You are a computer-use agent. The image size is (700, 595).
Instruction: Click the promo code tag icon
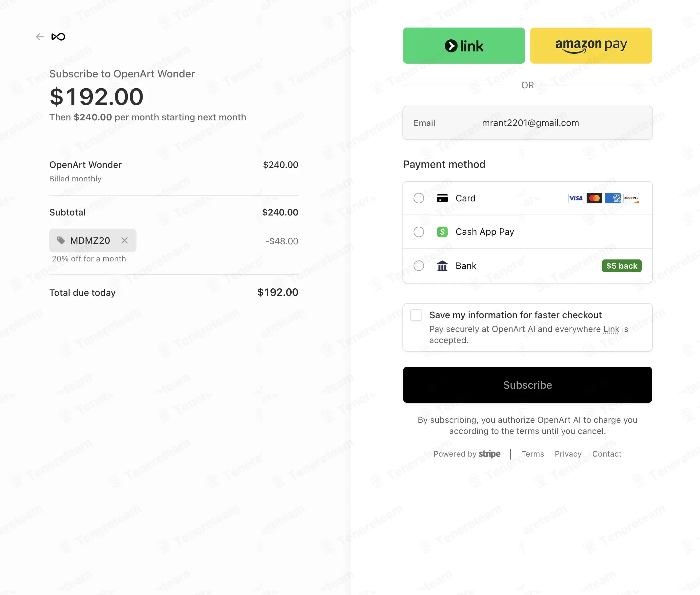click(x=61, y=240)
